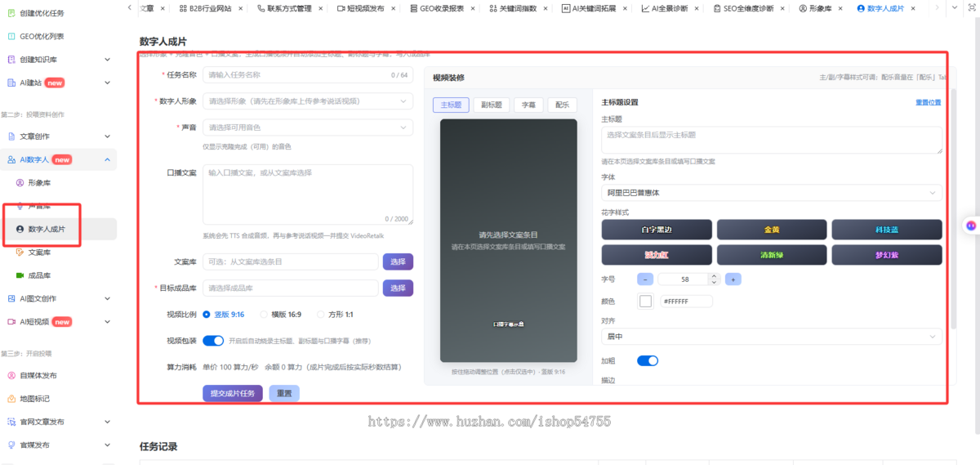Select the 横版 16:9 ratio radio

point(264,314)
